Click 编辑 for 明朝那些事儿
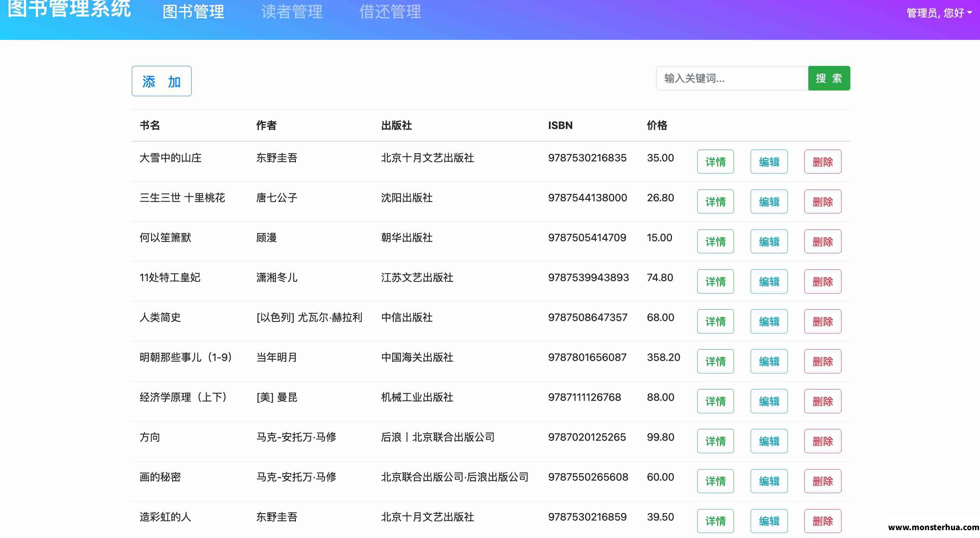 click(769, 361)
